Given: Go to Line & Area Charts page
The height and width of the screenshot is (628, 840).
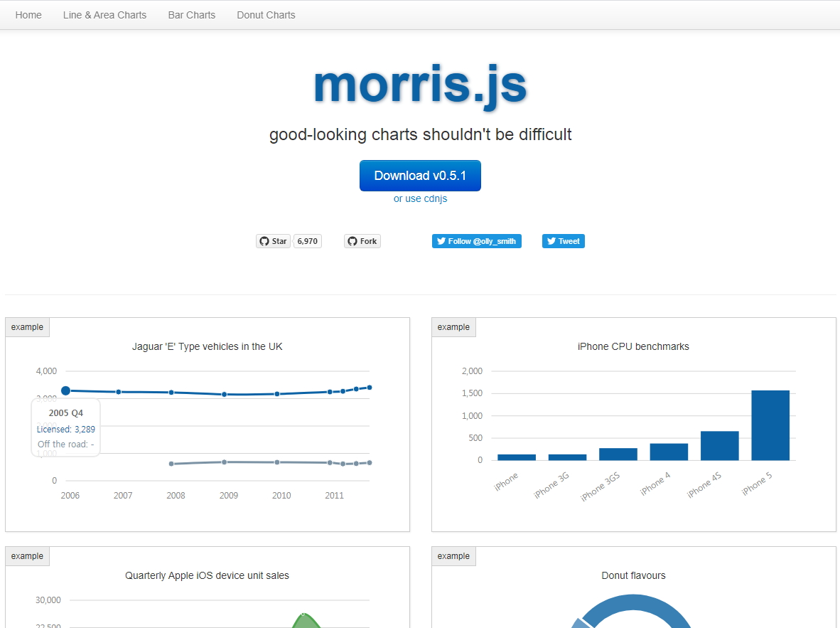Looking at the screenshot, I should [104, 15].
